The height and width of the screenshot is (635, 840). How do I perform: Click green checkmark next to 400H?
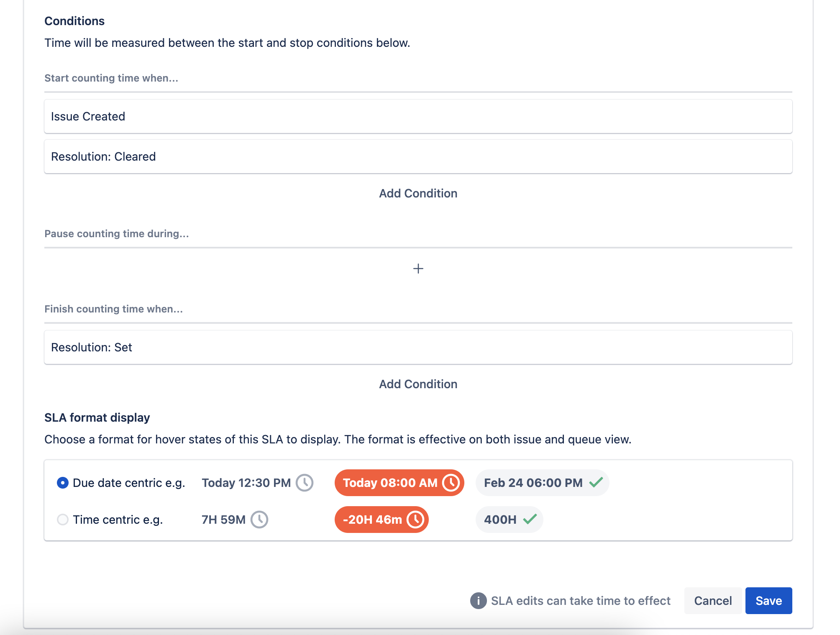(530, 520)
